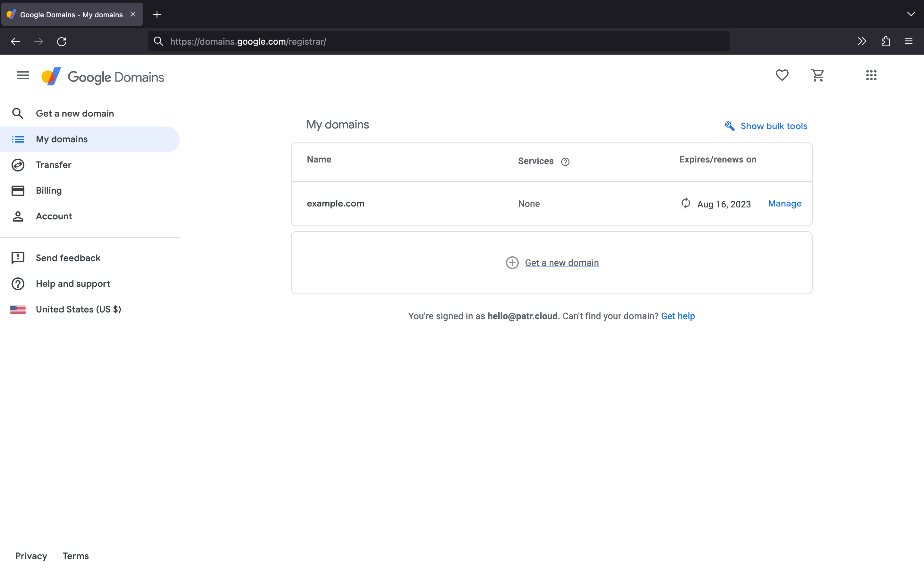Open favorites heart icon
Image resolution: width=924 pixels, height=578 pixels.
point(782,75)
